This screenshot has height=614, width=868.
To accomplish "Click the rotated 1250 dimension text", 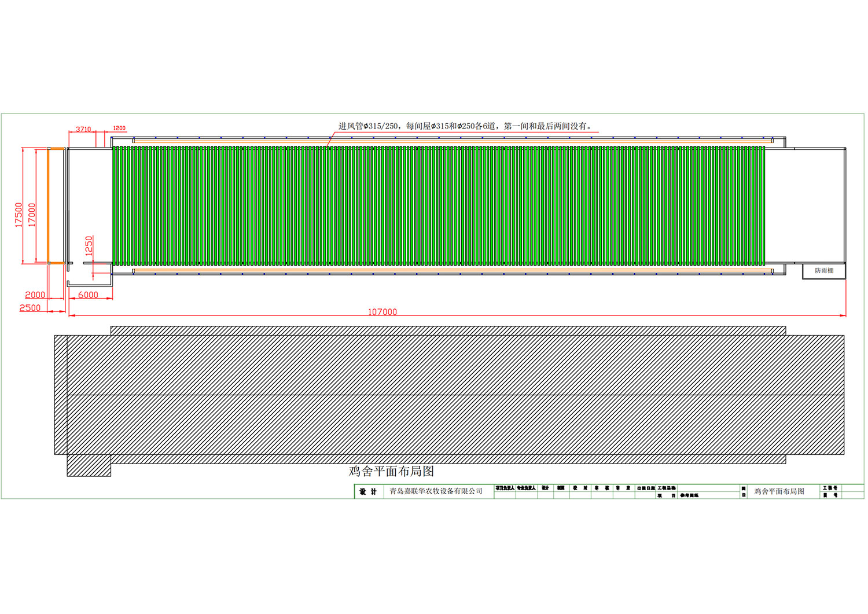I will coord(89,245).
